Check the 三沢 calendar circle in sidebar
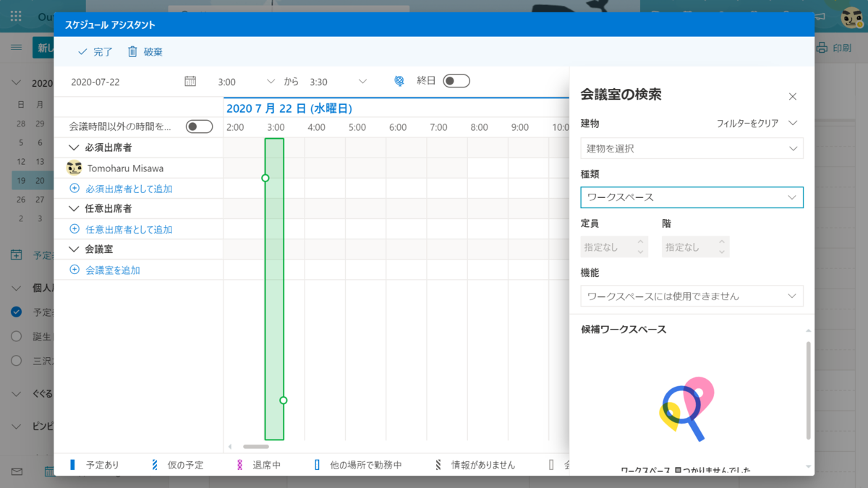 (17, 360)
